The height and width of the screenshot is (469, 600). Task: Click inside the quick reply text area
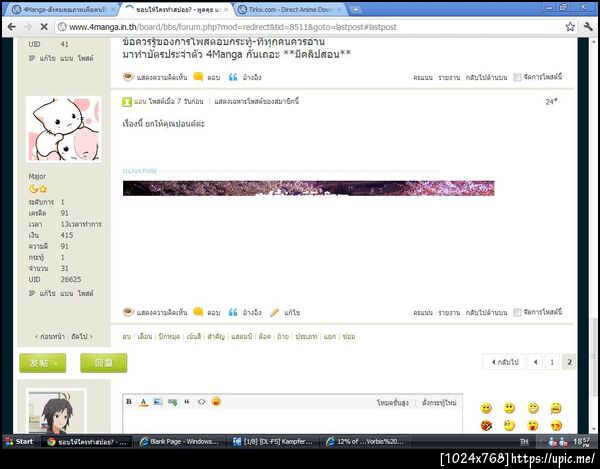[x=292, y=421]
